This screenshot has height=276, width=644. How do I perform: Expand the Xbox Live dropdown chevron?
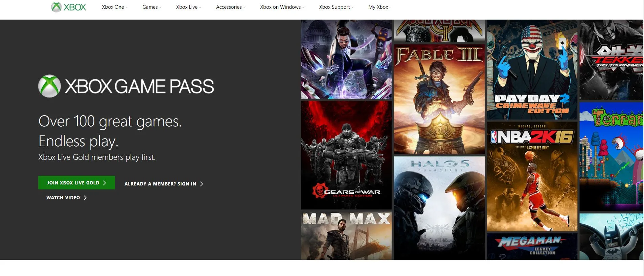click(x=200, y=7)
